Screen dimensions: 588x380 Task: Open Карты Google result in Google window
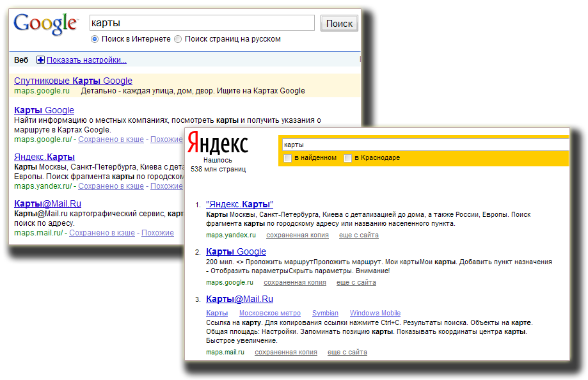click(x=44, y=110)
